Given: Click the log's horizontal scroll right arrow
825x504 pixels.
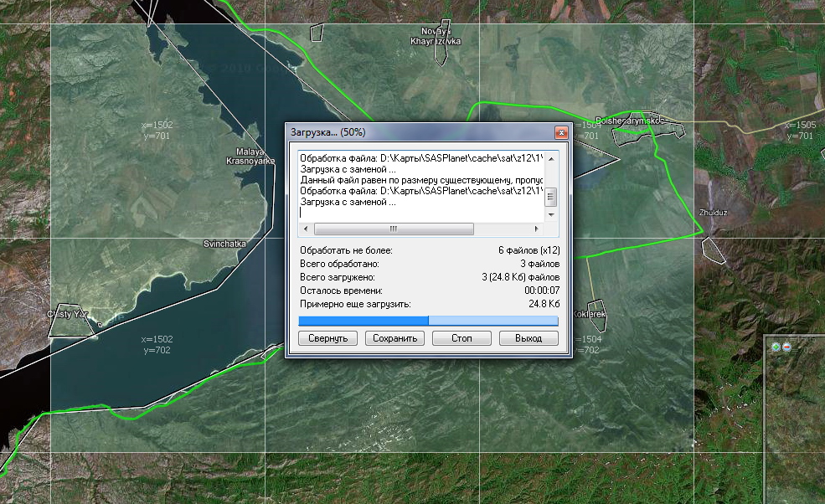Looking at the screenshot, I should (538, 229).
